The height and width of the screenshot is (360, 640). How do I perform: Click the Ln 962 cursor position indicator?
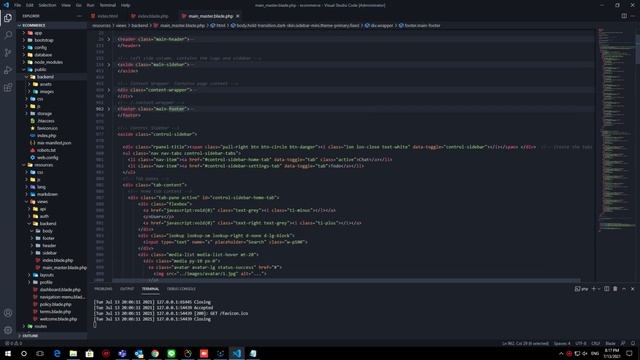[525, 343]
